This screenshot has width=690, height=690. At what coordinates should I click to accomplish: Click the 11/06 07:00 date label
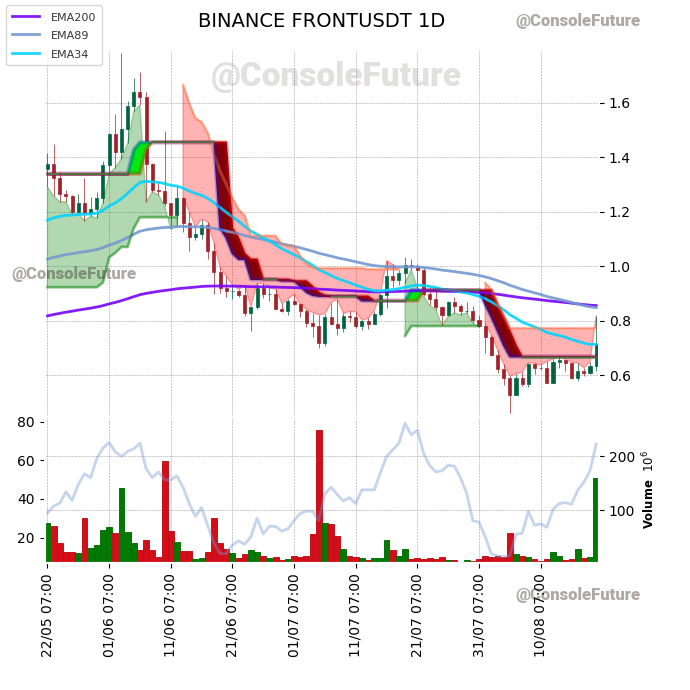170,616
